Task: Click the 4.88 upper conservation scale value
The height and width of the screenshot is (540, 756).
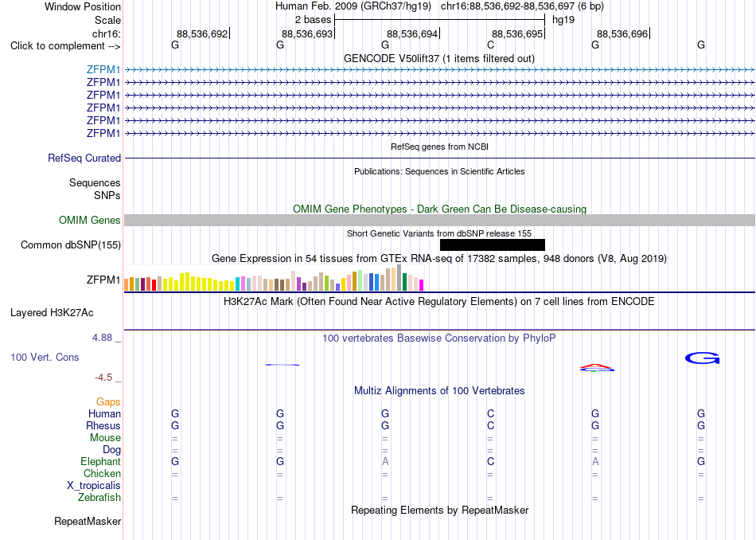Action: (102, 338)
